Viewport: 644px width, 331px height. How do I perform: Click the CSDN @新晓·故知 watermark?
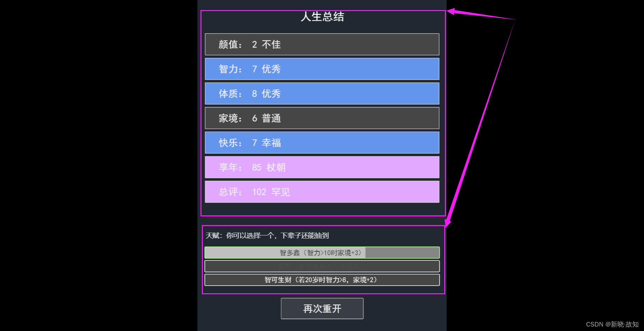point(612,324)
